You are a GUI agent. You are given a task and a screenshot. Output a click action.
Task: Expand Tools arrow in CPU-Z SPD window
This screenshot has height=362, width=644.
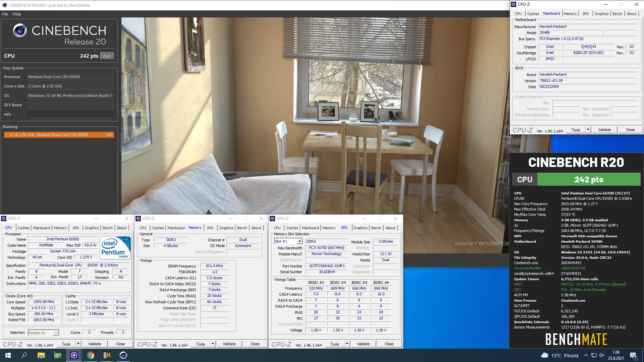point(347,344)
